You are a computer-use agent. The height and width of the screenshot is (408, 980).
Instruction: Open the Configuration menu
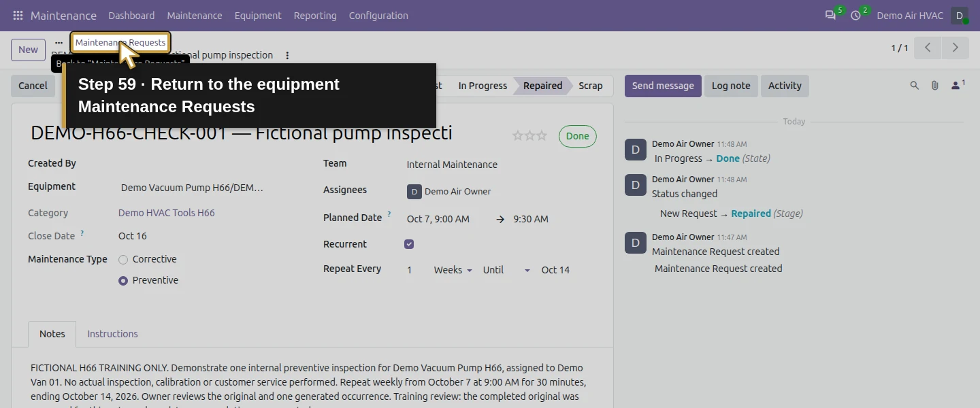[378, 16]
